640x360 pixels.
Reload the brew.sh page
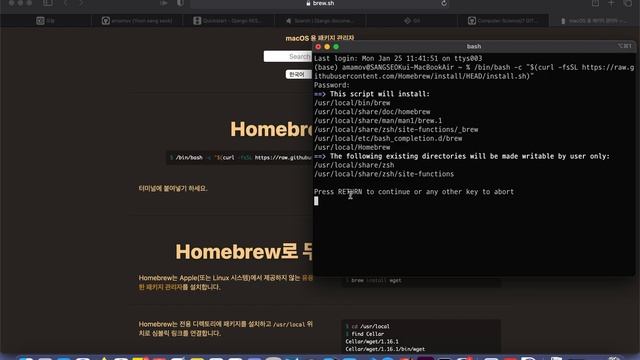[x=444, y=3]
